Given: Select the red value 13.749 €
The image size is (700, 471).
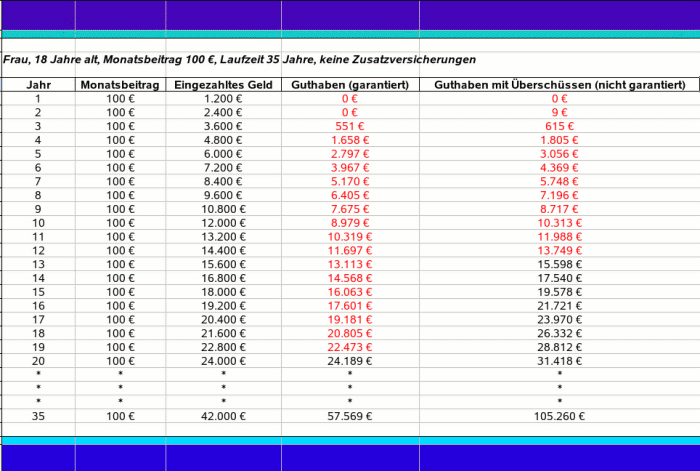Looking at the screenshot, I should click(559, 251).
